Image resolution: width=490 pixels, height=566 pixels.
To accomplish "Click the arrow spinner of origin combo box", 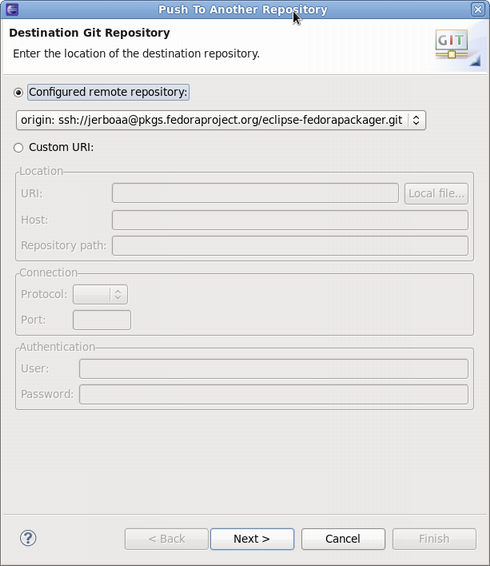I will coord(416,120).
